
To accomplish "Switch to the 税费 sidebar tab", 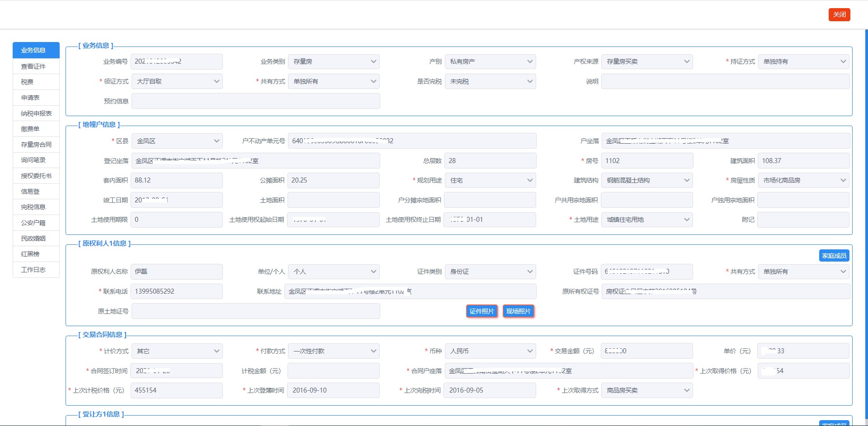I will pos(27,82).
